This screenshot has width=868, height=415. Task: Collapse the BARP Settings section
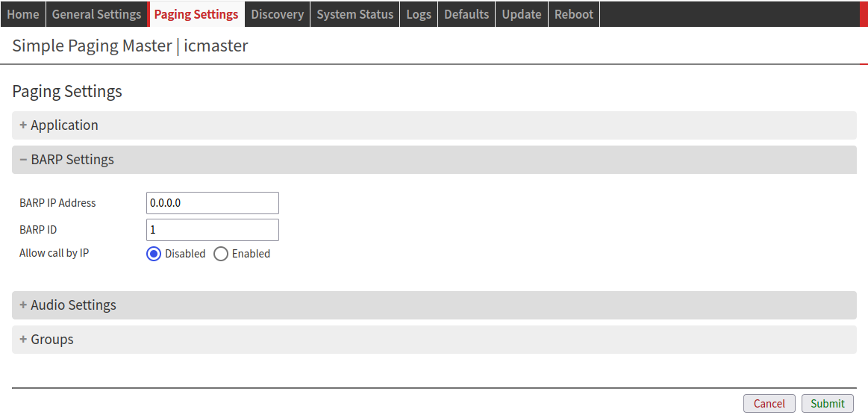tap(72, 160)
